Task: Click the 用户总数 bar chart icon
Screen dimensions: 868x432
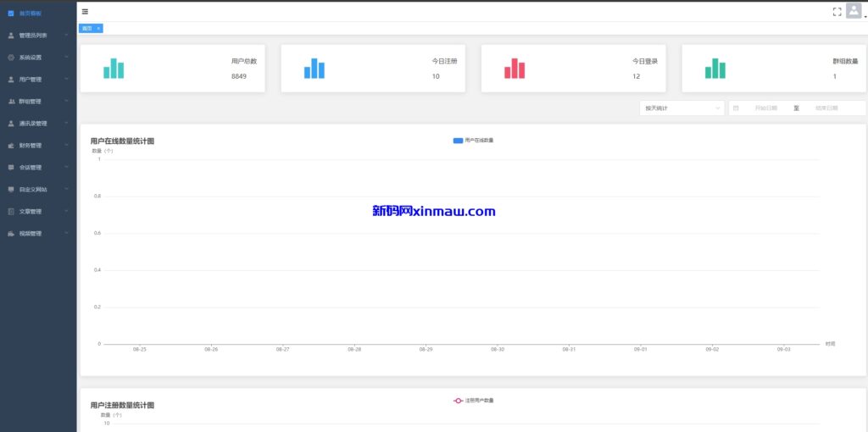Action: [x=114, y=69]
